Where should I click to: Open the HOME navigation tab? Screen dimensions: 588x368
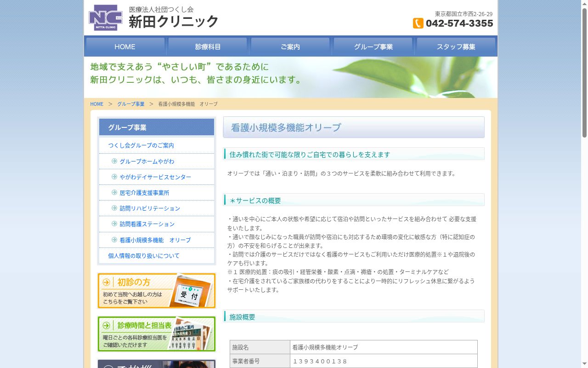pyautogui.click(x=125, y=46)
